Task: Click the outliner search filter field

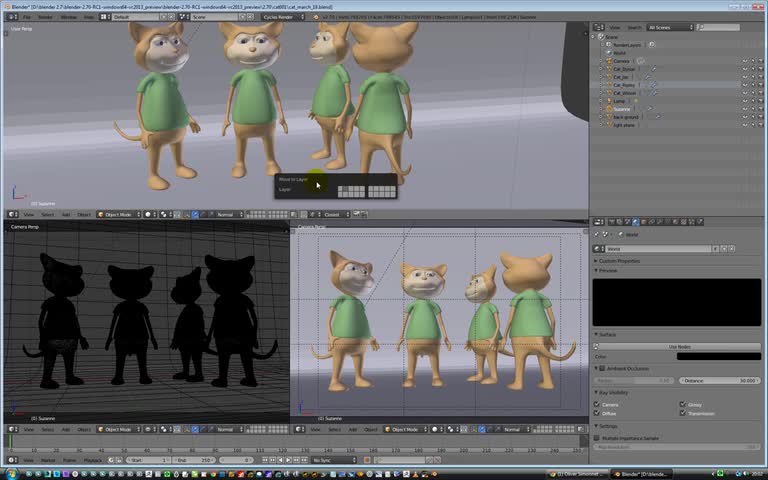Action: pos(719,27)
